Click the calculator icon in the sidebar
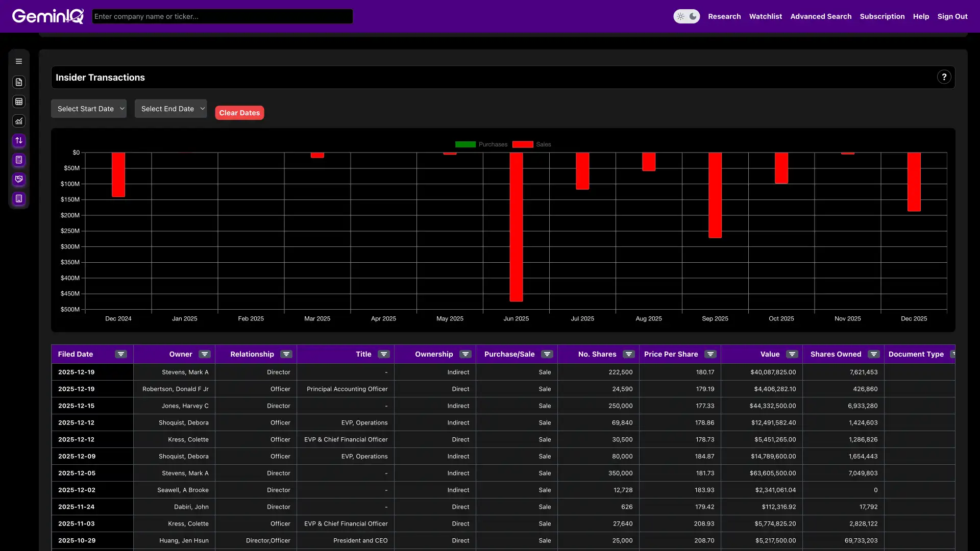980x551 pixels. tap(19, 160)
